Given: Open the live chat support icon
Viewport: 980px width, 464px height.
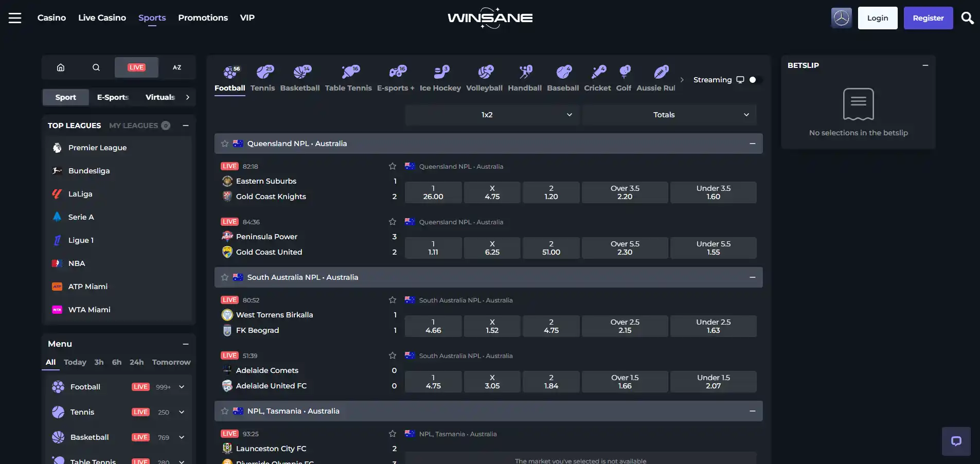Looking at the screenshot, I should click(x=956, y=441).
